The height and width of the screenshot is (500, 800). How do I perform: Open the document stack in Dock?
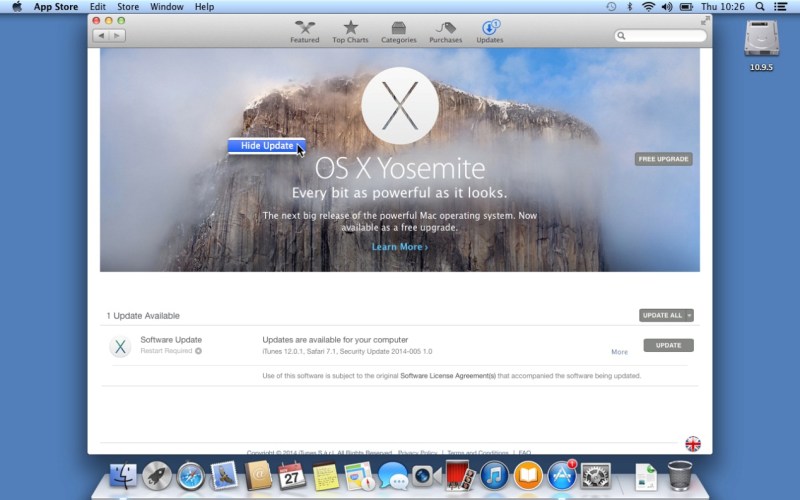(646, 476)
